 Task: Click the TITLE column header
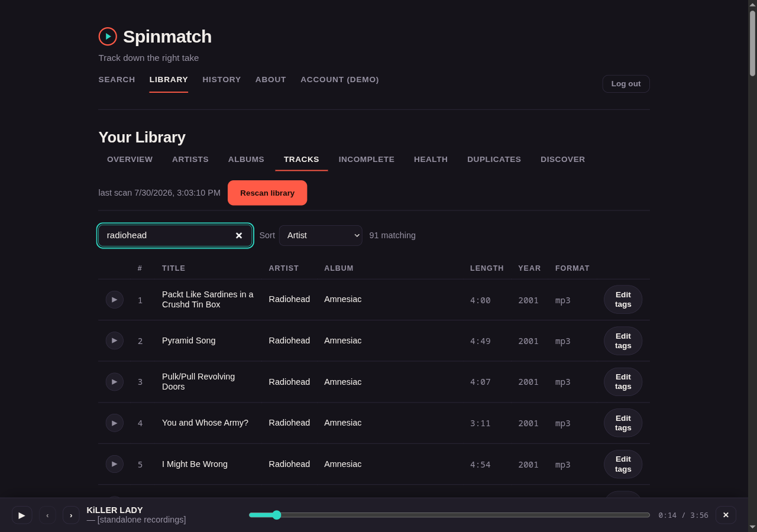(174, 268)
